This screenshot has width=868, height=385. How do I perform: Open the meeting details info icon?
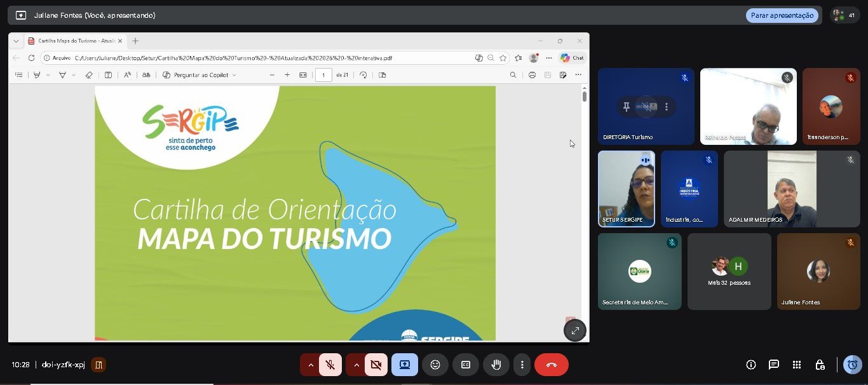pos(751,365)
